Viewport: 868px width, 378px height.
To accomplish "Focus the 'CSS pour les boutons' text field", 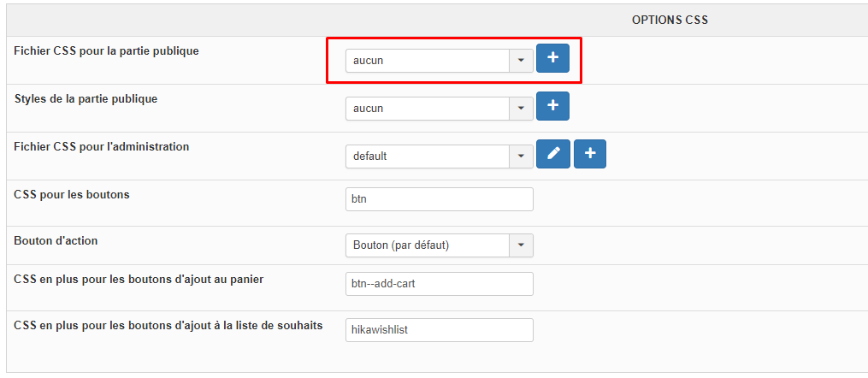I will pos(439,199).
